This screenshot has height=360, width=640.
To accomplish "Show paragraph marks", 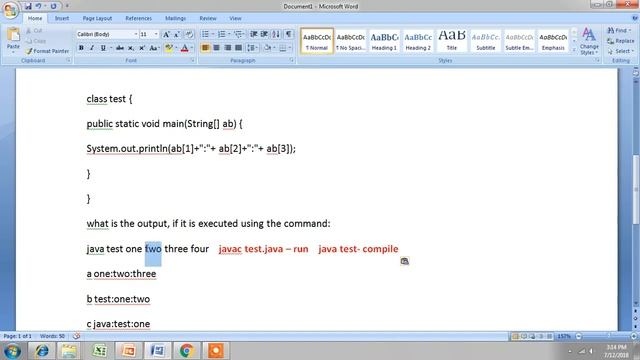I will tap(289, 34).
